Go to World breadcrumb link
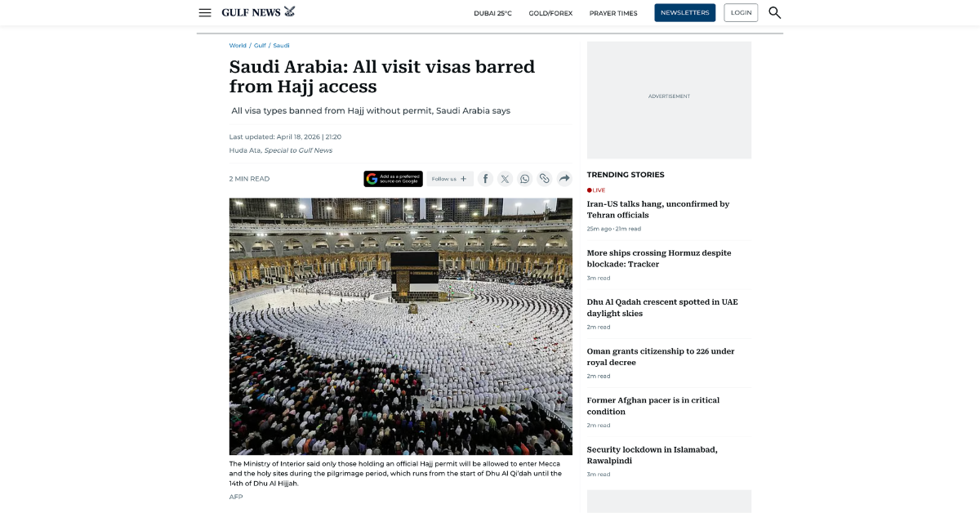 tap(238, 46)
